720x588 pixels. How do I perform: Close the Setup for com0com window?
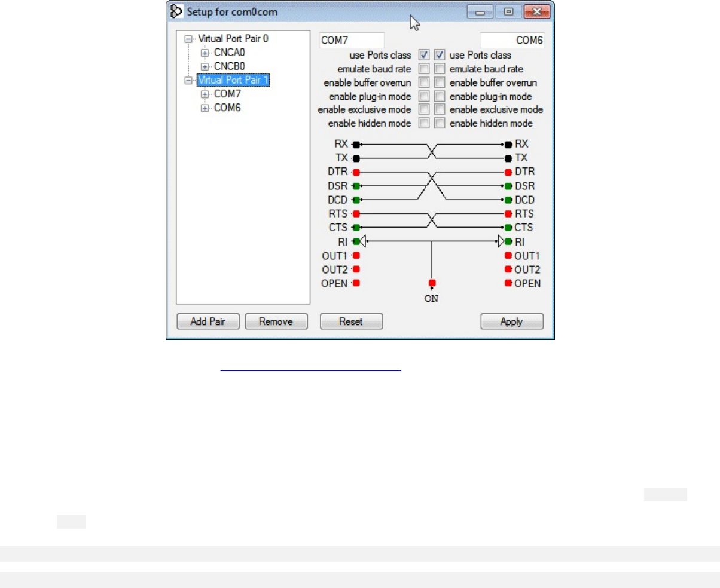coord(536,11)
